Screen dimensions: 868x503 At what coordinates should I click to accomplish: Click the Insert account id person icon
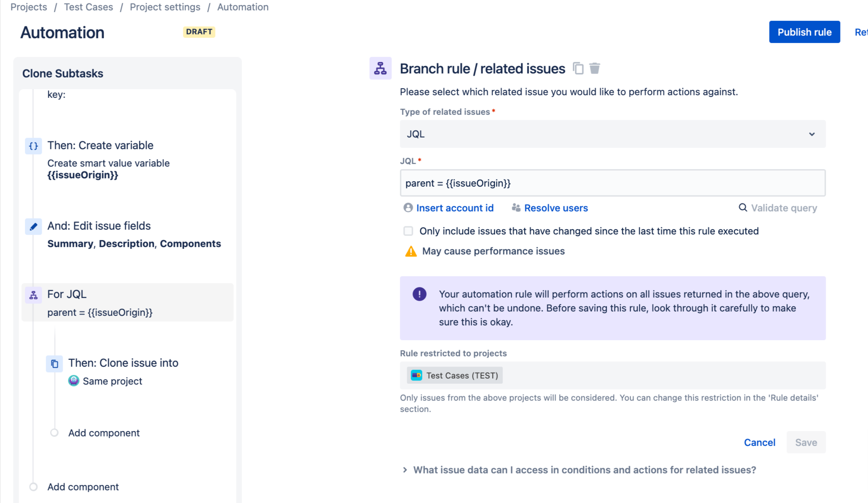click(408, 208)
